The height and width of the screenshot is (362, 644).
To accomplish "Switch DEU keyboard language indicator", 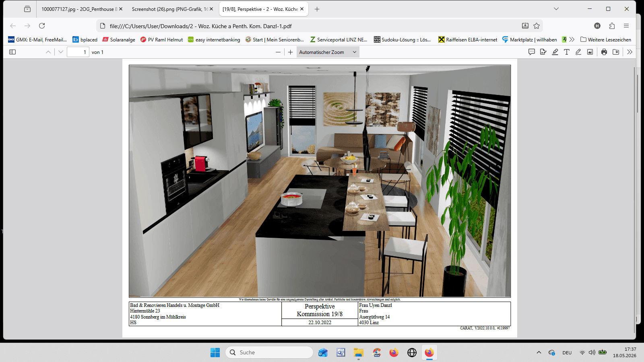I will 567,353.
